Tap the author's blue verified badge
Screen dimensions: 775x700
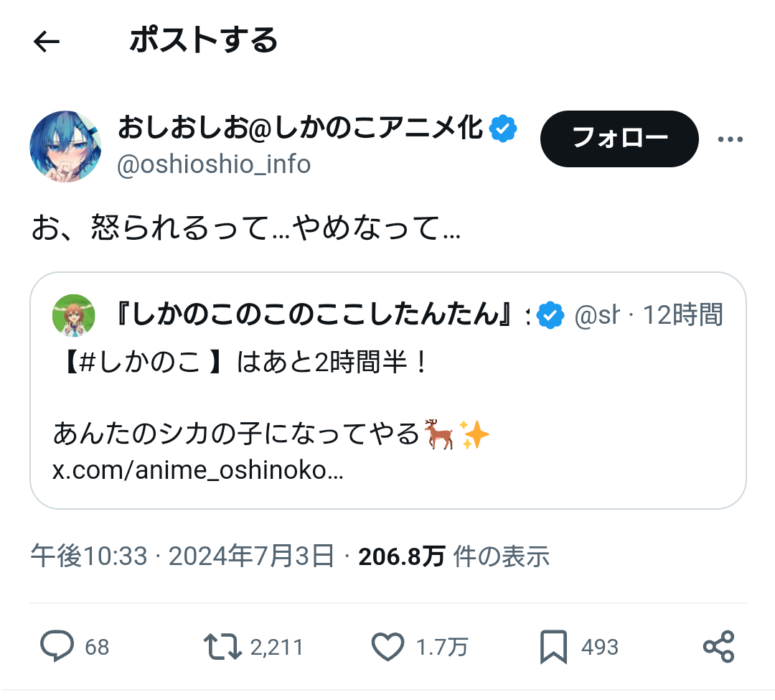coord(503,129)
